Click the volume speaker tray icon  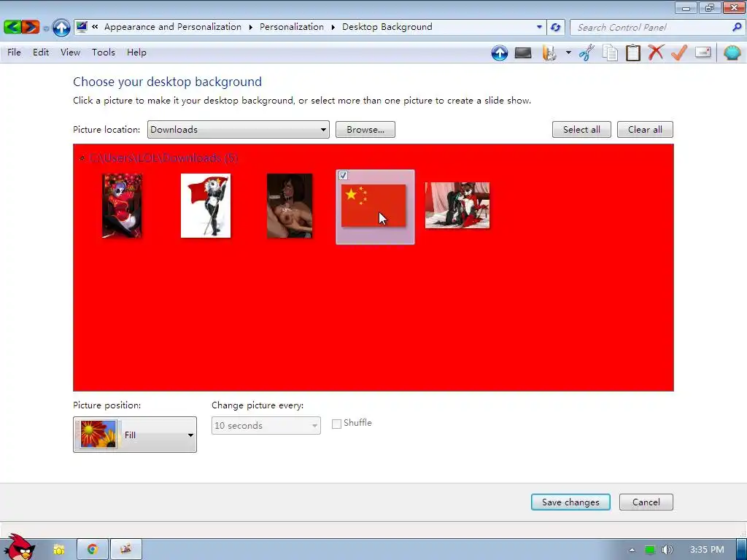point(667,550)
